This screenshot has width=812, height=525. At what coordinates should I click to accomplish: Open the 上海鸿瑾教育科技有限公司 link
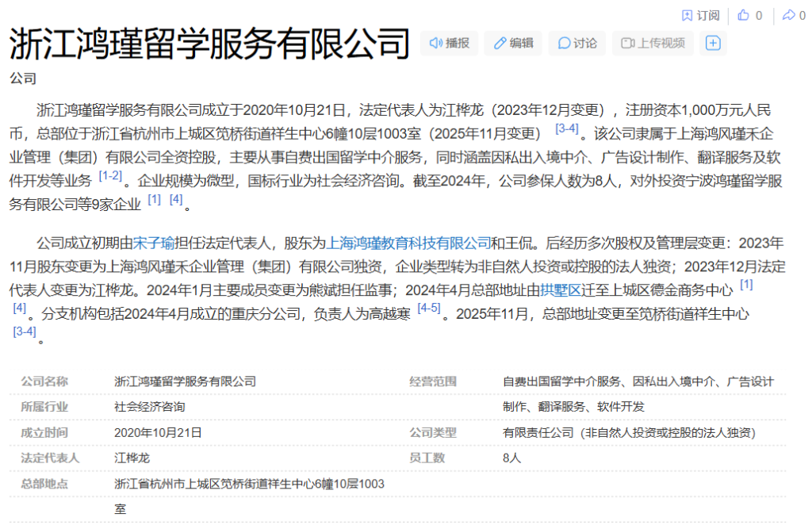[x=408, y=243]
